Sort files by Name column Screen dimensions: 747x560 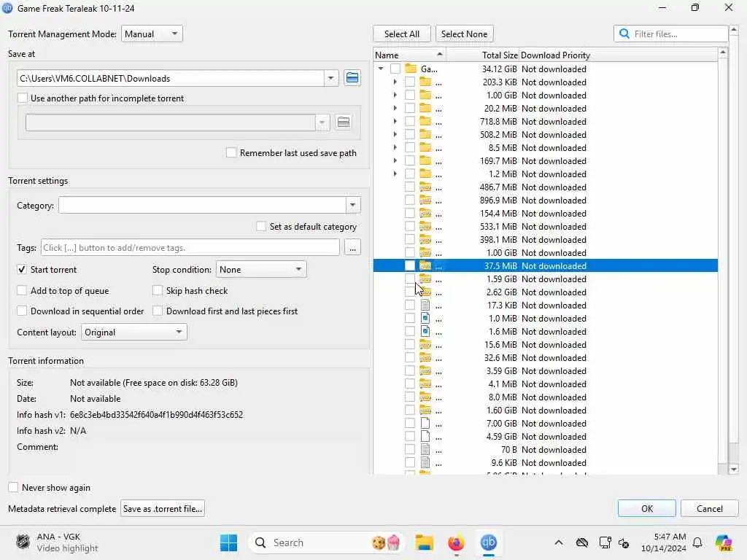pos(409,55)
